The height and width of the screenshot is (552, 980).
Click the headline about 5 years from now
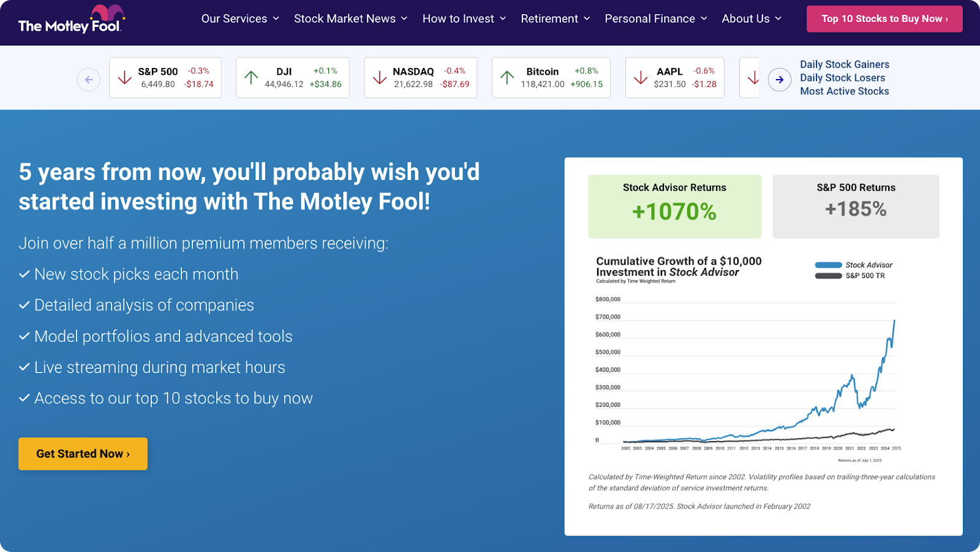coord(249,187)
